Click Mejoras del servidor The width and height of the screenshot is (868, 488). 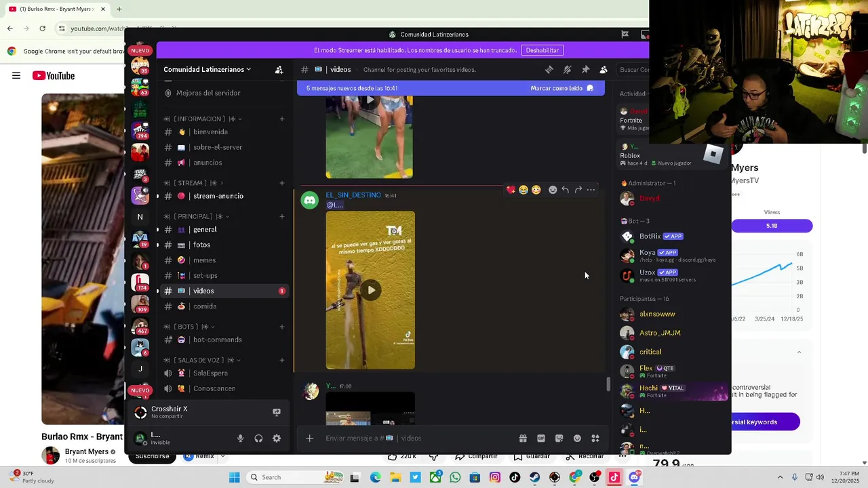[x=224, y=93]
